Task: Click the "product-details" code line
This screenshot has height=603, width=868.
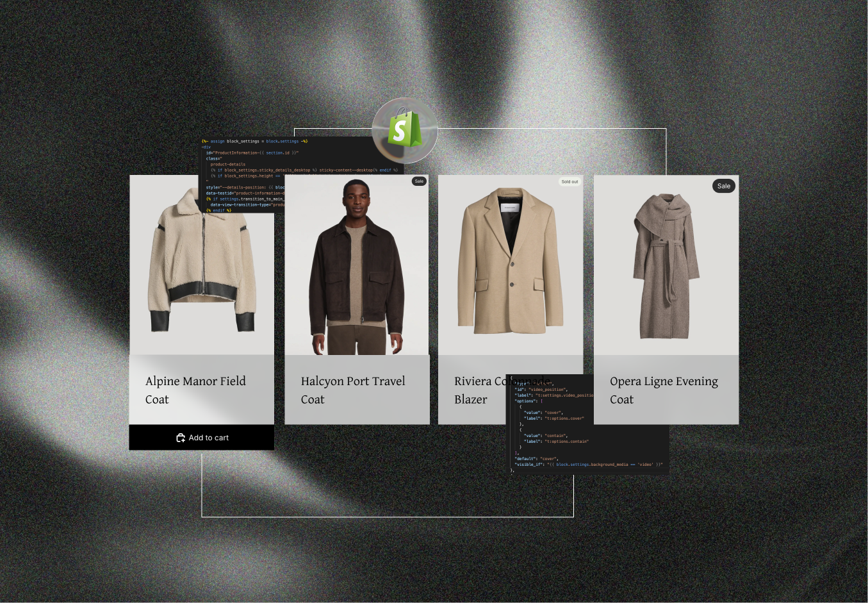Action: pos(228,164)
